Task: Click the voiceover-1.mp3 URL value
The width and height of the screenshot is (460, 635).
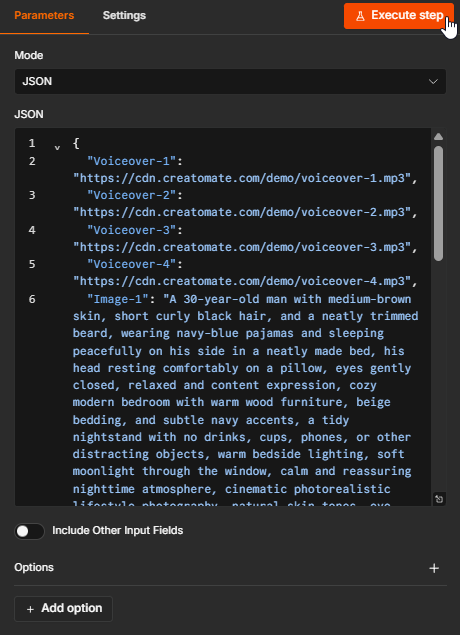Action: [242, 178]
